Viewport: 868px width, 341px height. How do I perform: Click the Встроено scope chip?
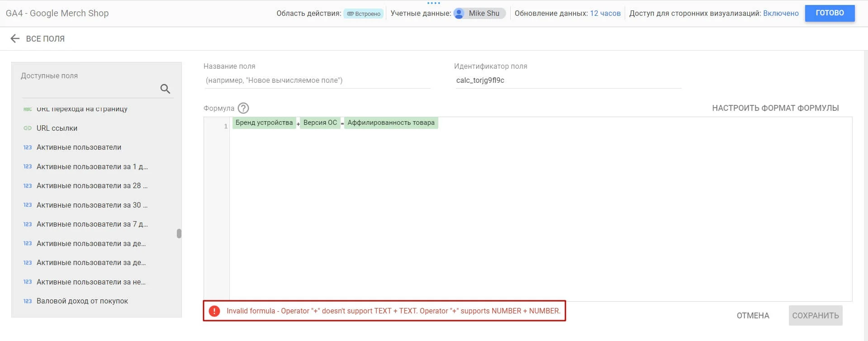364,14
